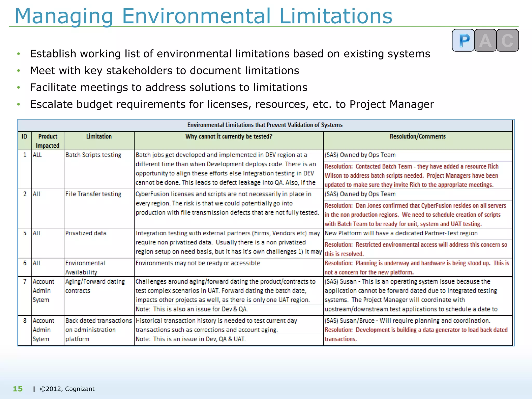Click red 'Resolution: Development is building a data generator'
532x399 pixels.
pos(416,334)
